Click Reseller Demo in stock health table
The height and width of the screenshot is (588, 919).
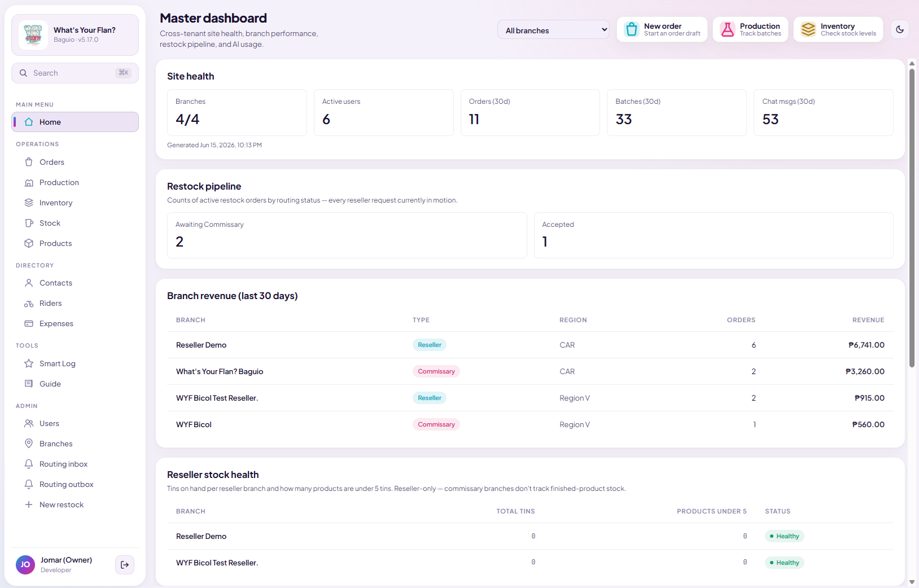pos(201,536)
